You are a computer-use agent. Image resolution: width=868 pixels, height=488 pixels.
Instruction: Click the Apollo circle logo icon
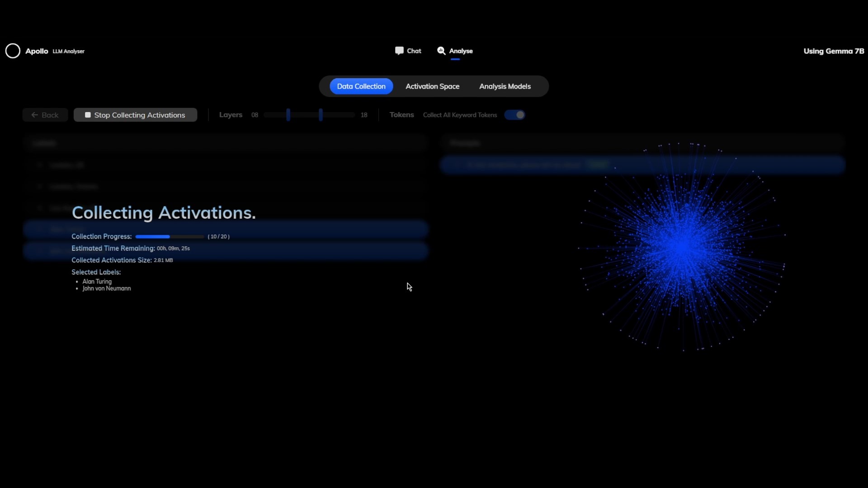click(13, 51)
